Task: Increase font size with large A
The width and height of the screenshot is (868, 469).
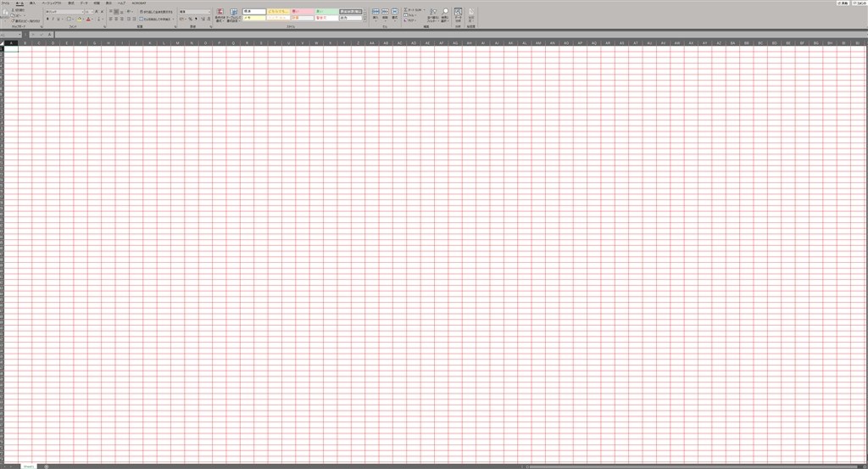Action: [97, 12]
